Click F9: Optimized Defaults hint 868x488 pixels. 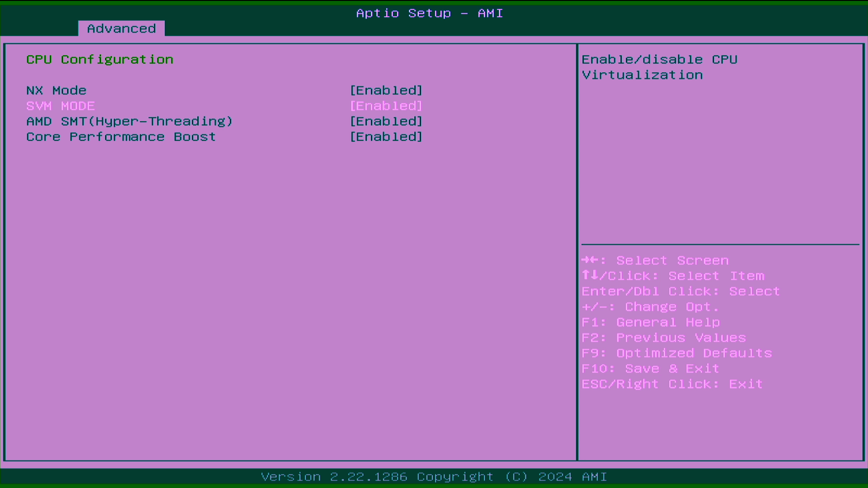click(676, 353)
